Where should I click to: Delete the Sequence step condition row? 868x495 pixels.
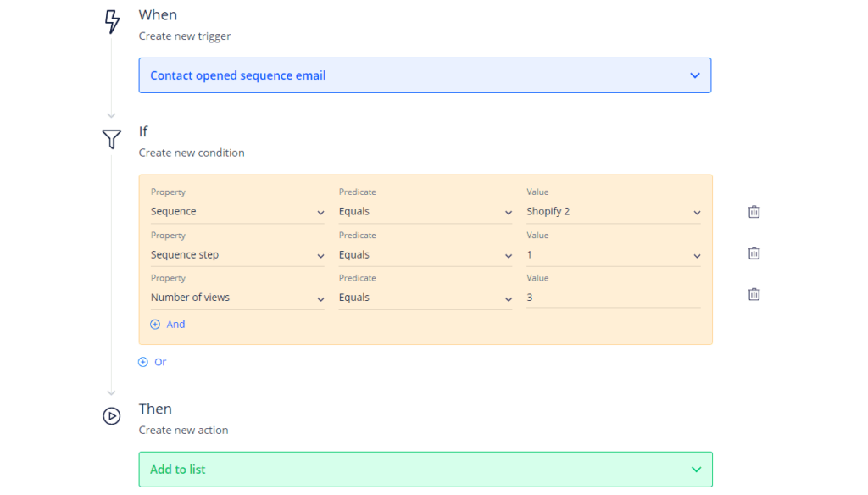(754, 253)
